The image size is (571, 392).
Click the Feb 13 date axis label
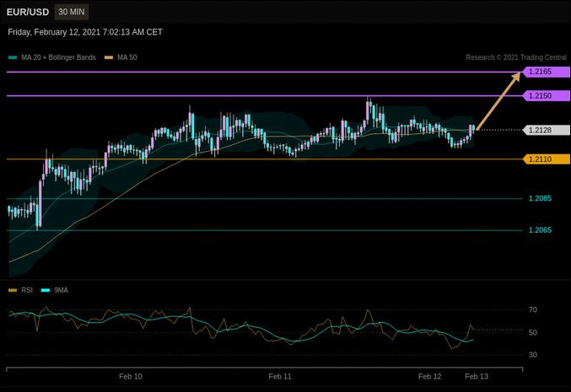click(x=477, y=376)
